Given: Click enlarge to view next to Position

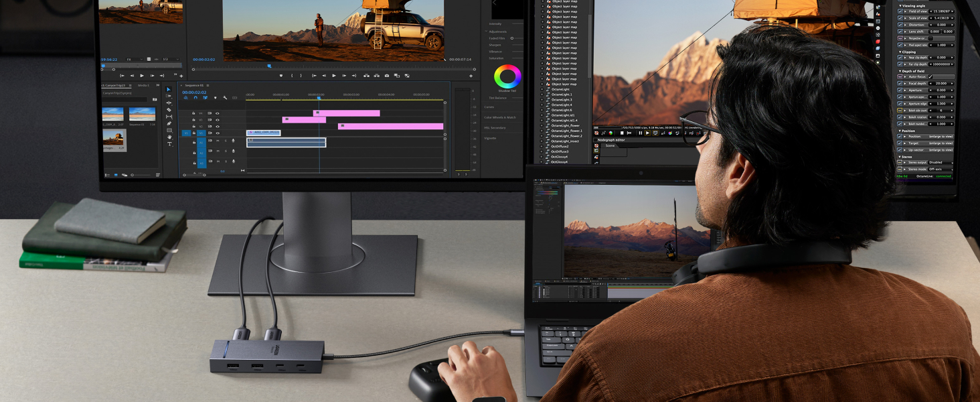Looking at the screenshot, I should [941, 136].
